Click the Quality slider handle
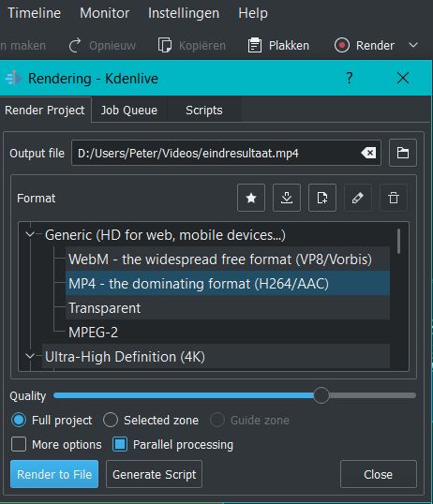The height and width of the screenshot is (504, 433). pyautogui.click(x=321, y=395)
